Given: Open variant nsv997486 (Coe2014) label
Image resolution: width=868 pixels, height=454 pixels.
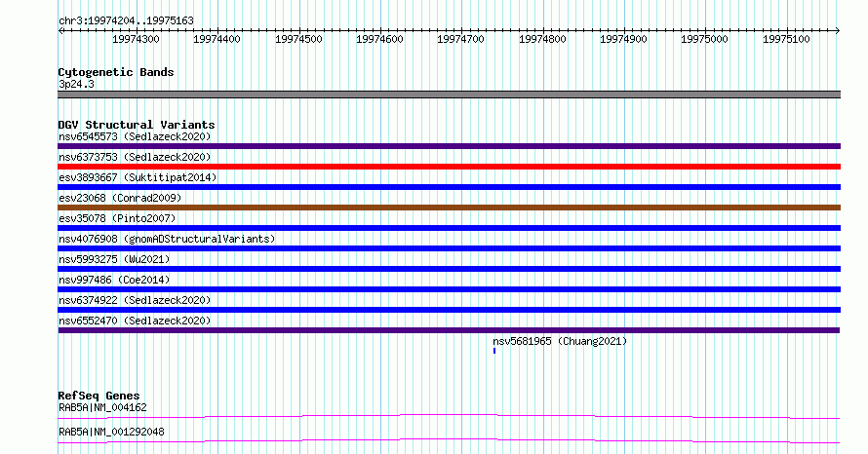Looking at the screenshot, I should (x=114, y=280).
